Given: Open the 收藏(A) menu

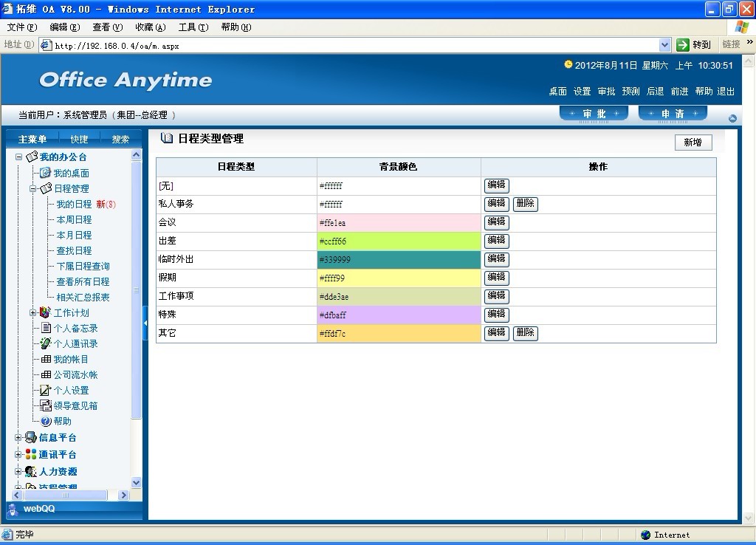Looking at the screenshot, I should pyautogui.click(x=150, y=27).
